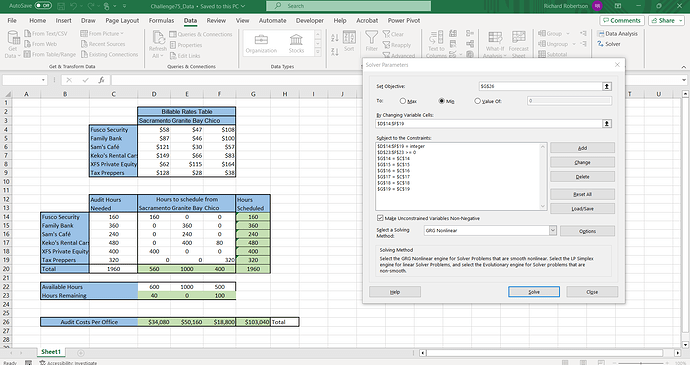Screen dimensions: 690x365
Task: Click the Insert Function fx icon
Action: click(x=101, y=80)
